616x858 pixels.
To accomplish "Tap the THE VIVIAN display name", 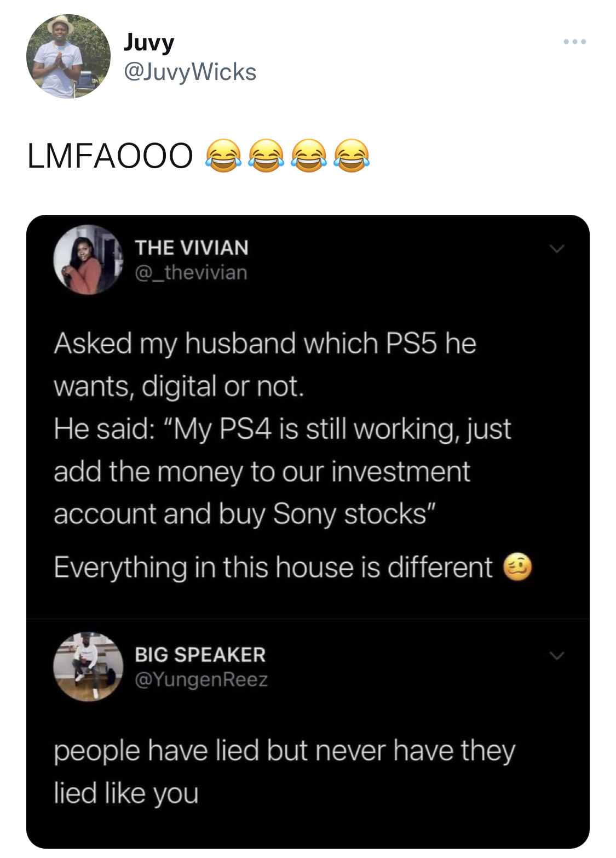I will click(192, 248).
